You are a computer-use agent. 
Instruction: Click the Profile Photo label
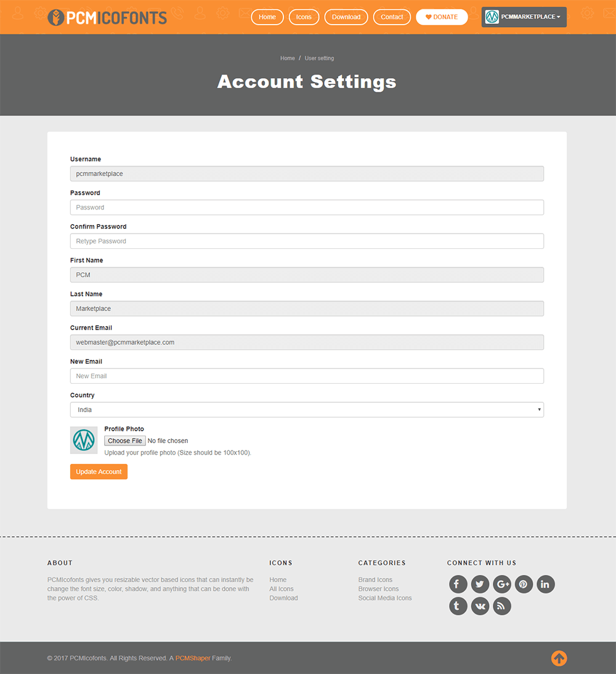(x=124, y=429)
